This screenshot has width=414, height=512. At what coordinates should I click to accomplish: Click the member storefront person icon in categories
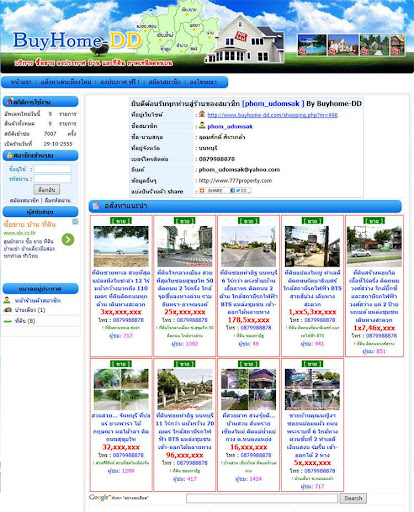7,300
